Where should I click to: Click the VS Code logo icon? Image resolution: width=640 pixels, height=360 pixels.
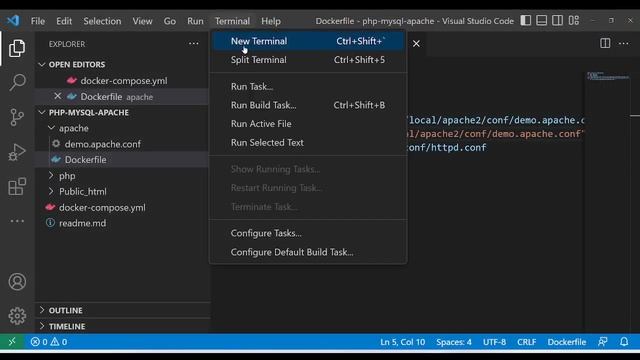pyautogui.click(x=13, y=20)
